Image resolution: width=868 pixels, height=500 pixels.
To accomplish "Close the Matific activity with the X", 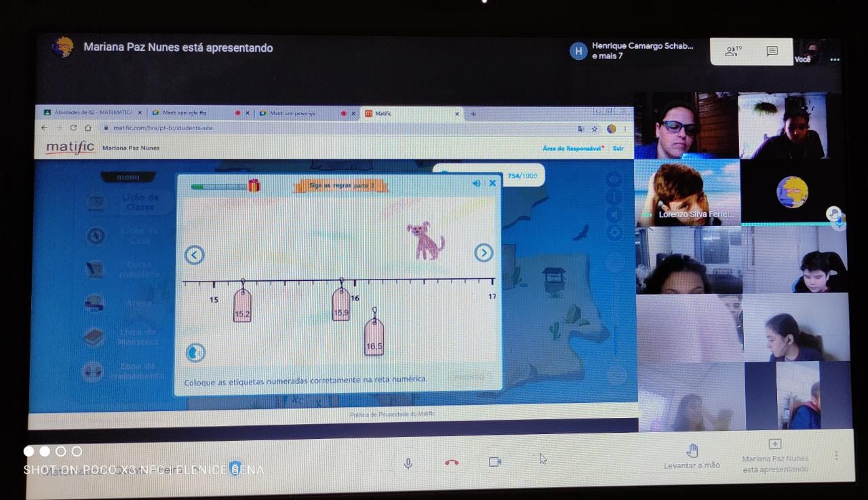I will [x=492, y=183].
